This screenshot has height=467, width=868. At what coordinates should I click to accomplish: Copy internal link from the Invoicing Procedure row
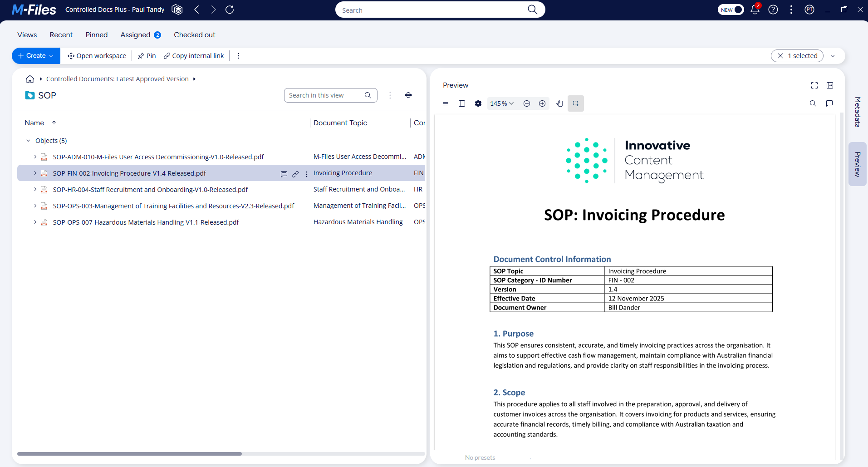[295, 174]
